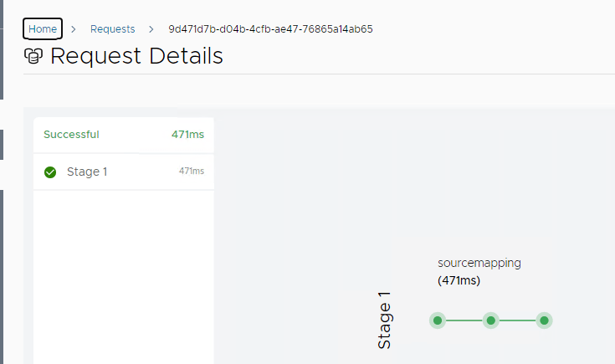
Task: Click the last green node in the pipeline
Action: point(544,320)
